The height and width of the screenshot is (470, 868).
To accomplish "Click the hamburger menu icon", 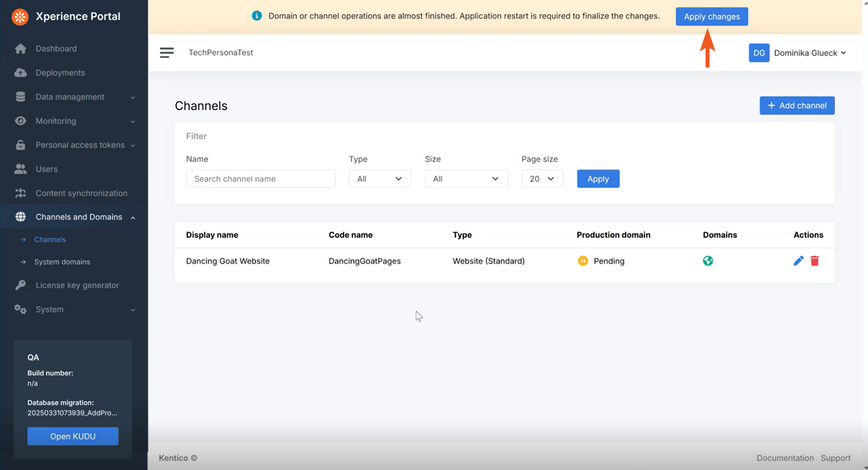I will point(166,52).
